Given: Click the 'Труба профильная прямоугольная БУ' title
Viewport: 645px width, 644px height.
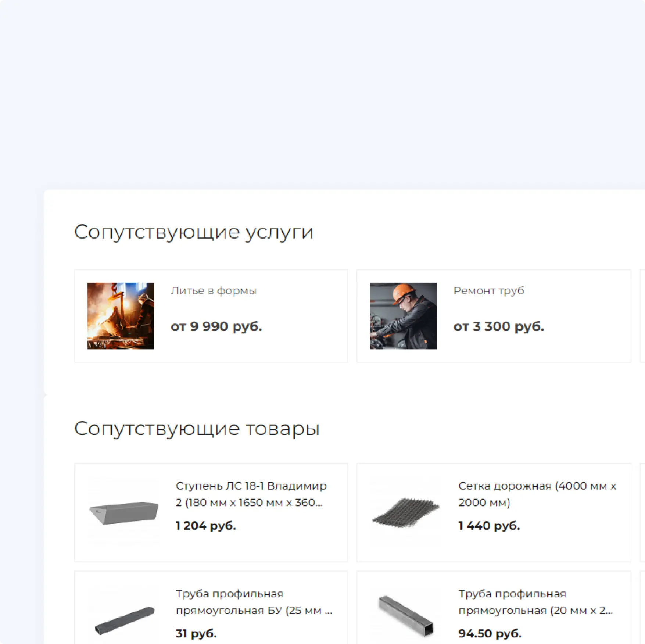Looking at the screenshot, I should [254, 602].
